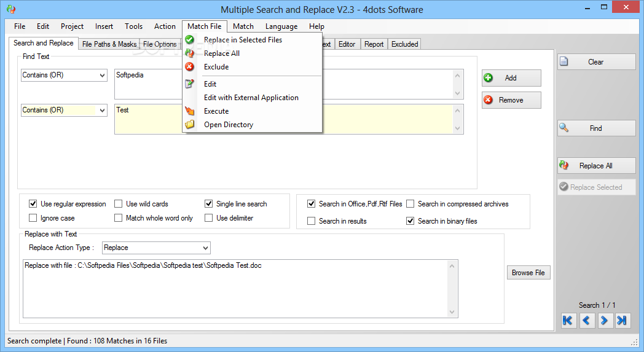644x352 pixels.
Task: Click the Edit pencil icon in the menu
Action: (189, 84)
